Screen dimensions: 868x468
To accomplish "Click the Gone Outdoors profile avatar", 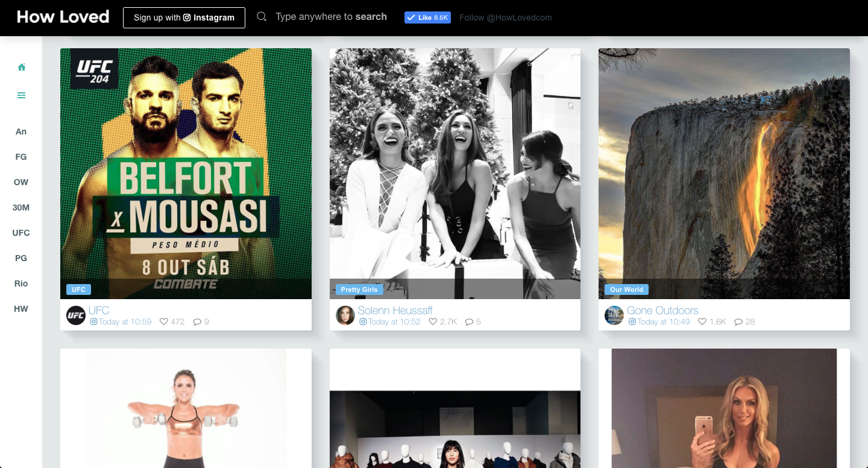I will [614, 315].
